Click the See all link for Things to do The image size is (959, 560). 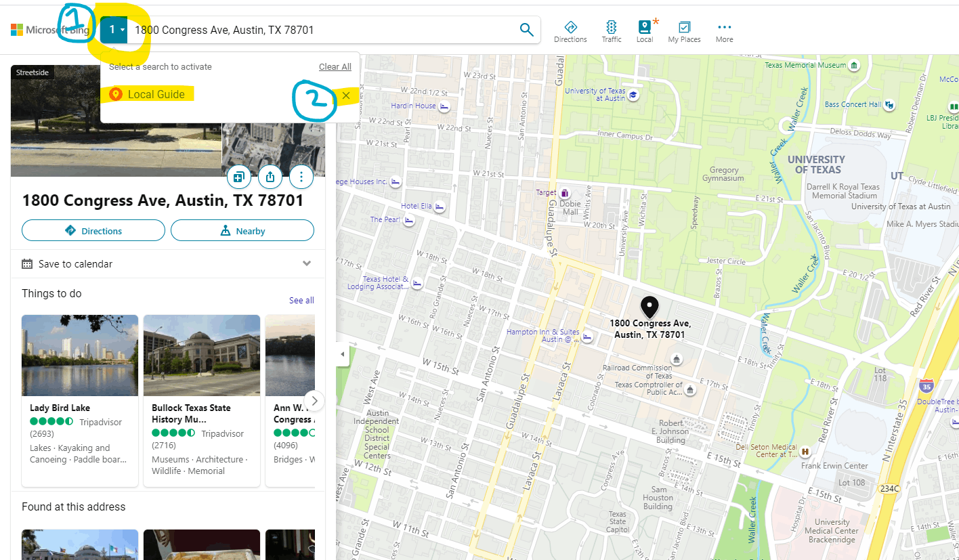[301, 300]
